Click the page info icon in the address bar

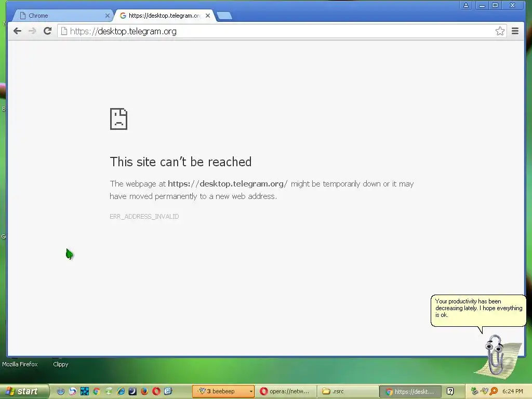64,31
